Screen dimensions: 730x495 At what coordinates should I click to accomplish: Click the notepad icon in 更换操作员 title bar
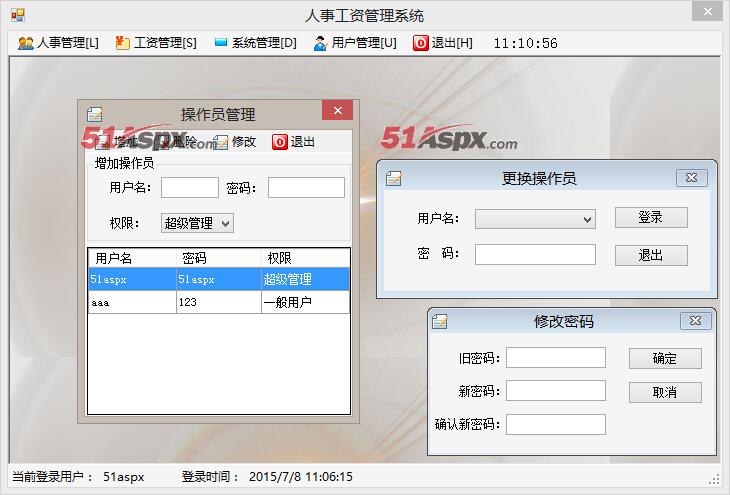pos(393,178)
